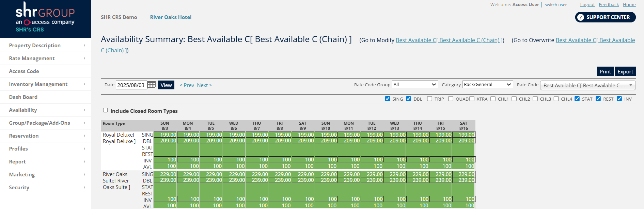Click River Oaks Suite SING rate 8/3
Image resolution: width=644 pixels, height=209 pixels.
click(x=165, y=174)
